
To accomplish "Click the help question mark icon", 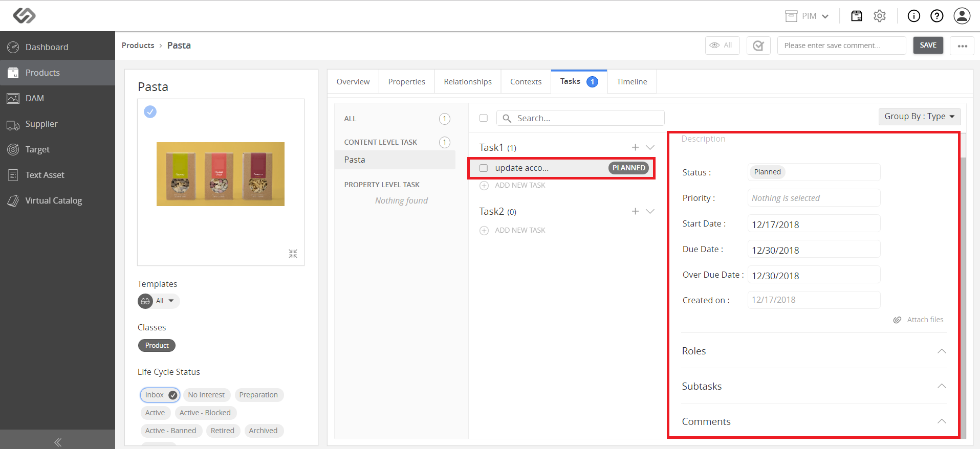I will coord(937,16).
